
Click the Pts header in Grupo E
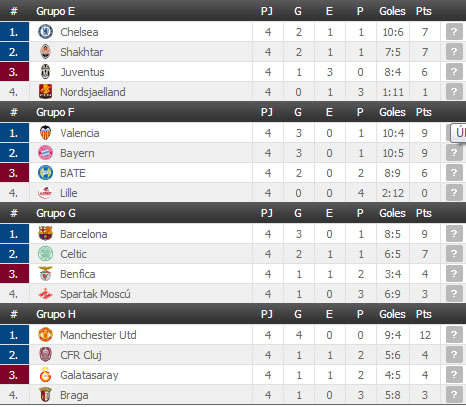point(424,11)
